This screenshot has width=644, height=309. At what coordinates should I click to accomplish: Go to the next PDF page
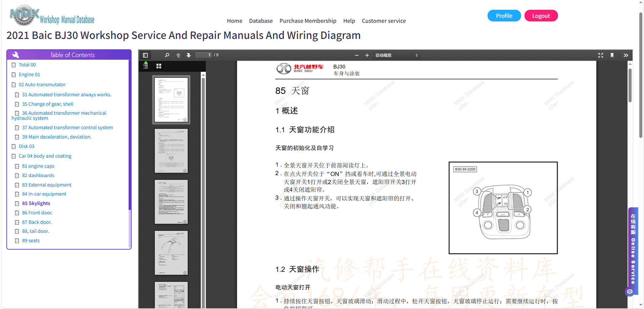pyautogui.click(x=189, y=55)
